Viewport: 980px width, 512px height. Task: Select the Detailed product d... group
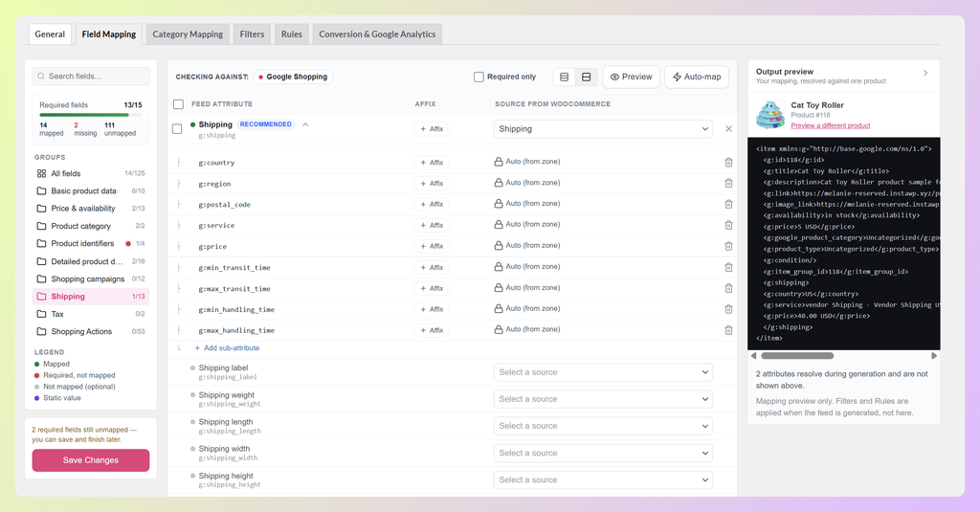pos(91,261)
